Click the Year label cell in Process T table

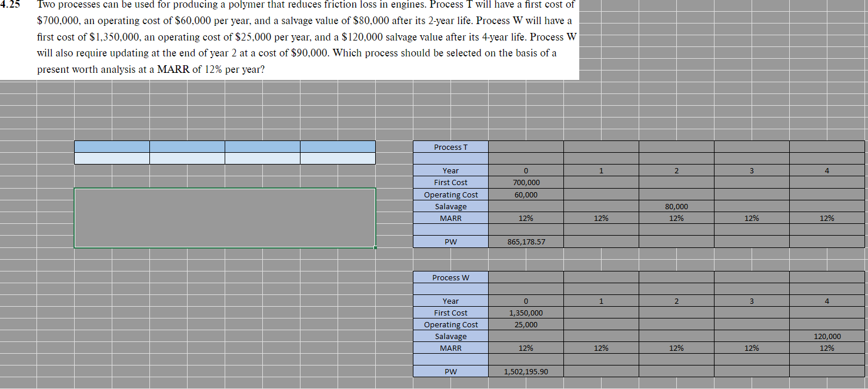pyautogui.click(x=450, y=170)
